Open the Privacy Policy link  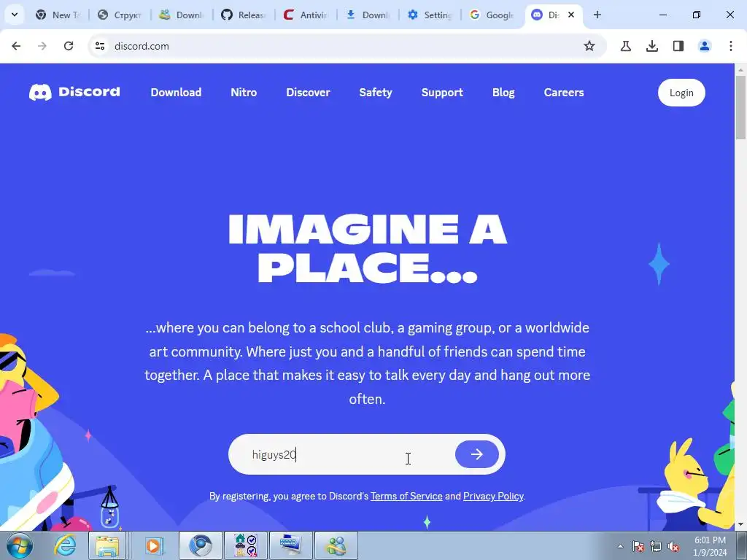[493, 496]
